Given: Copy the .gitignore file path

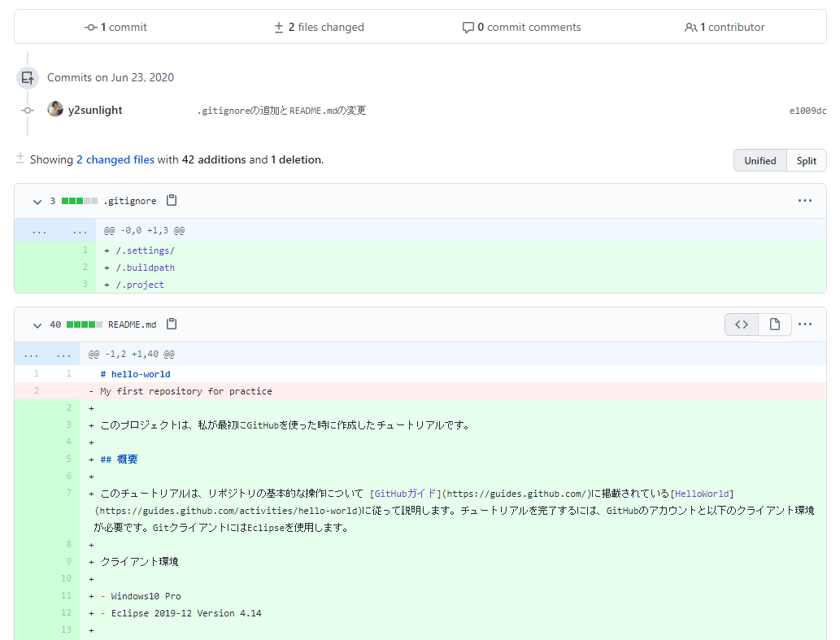Looking at the screenshot, I should pyautogui.click(x=172, y=200).
